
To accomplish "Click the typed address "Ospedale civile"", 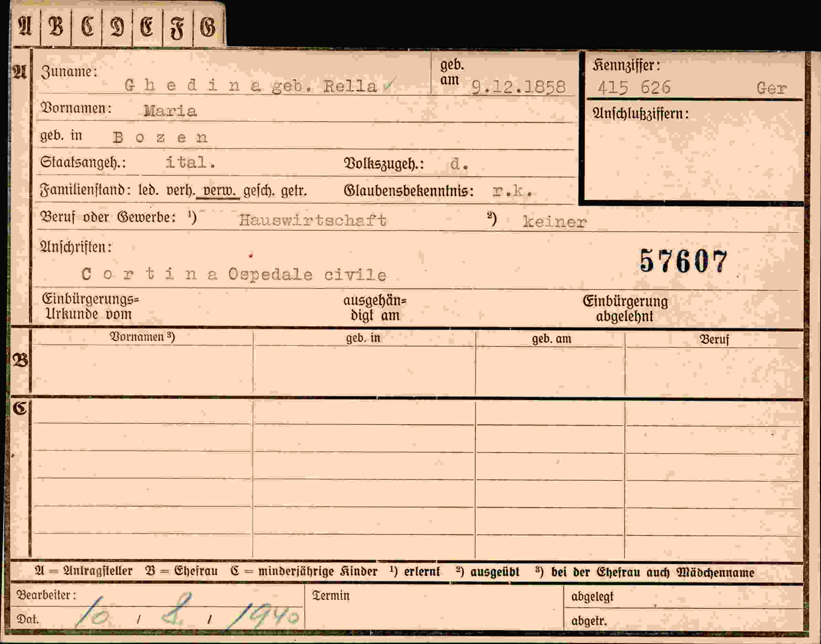I will tap(307, 275).
